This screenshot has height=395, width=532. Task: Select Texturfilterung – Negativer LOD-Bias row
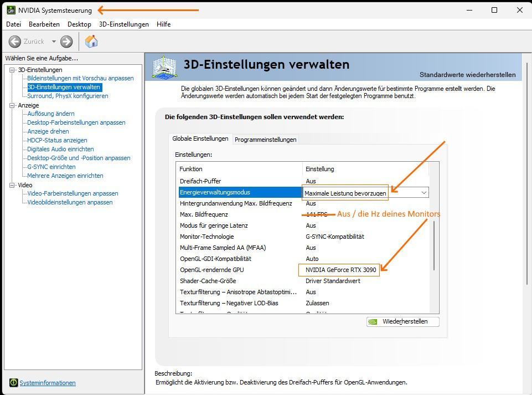click(304, 303)
